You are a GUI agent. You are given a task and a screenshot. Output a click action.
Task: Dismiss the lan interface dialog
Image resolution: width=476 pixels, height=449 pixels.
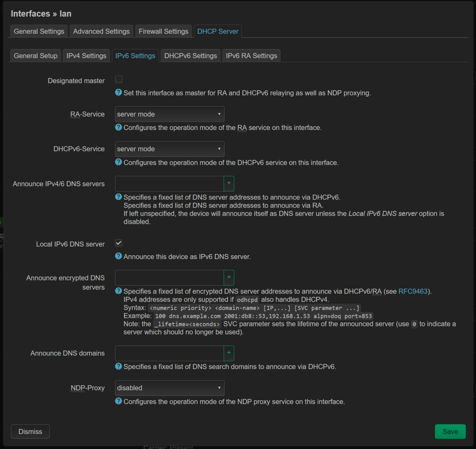click(30, 432)
